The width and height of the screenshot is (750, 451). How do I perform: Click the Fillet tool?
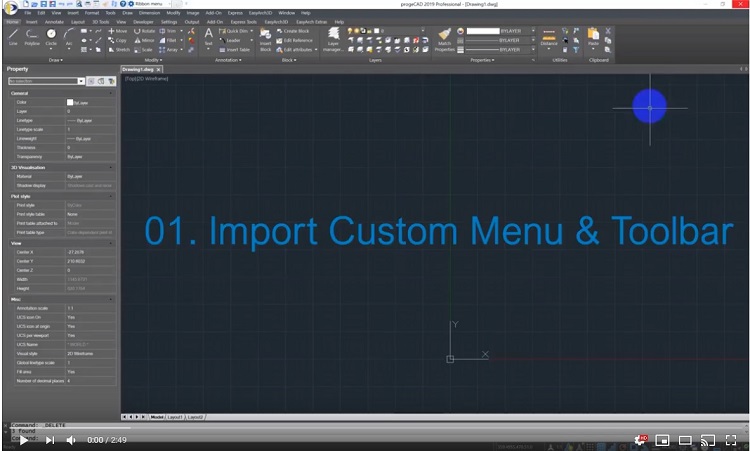[x=168, y=40]
